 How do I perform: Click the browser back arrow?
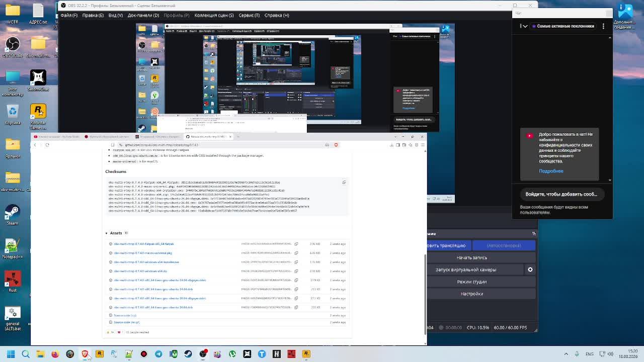(35, 145)
